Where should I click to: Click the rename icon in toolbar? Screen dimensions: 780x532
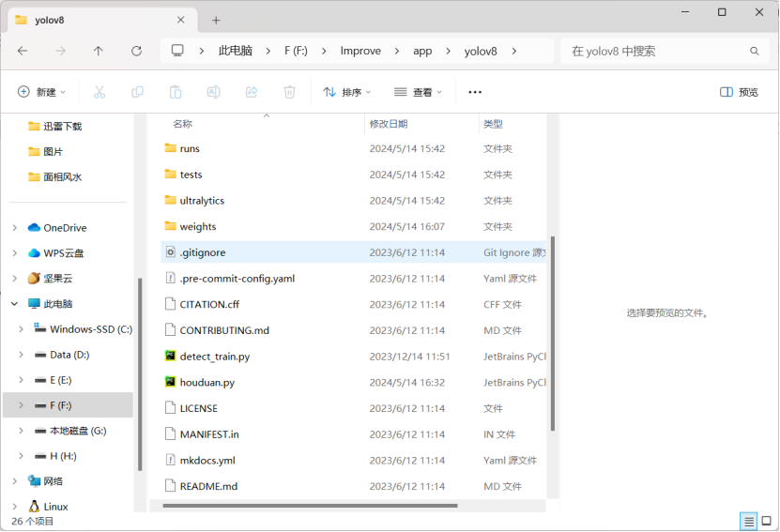click(213, 92)
